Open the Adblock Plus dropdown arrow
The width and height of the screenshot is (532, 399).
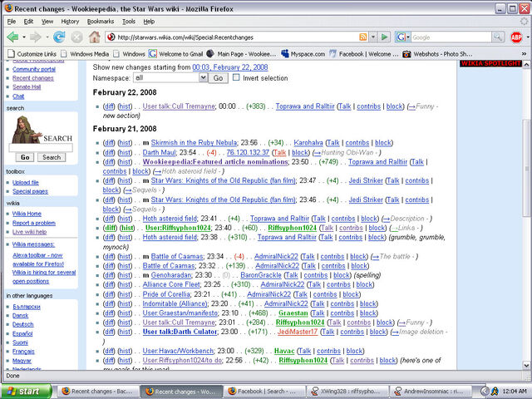point(528,37)
